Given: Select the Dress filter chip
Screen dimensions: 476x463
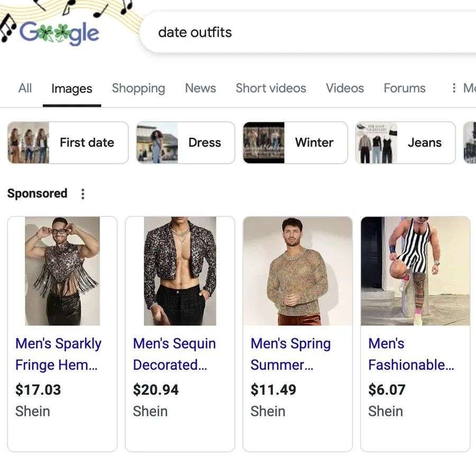Looking at the screenshot, I should tap(185, 142).
